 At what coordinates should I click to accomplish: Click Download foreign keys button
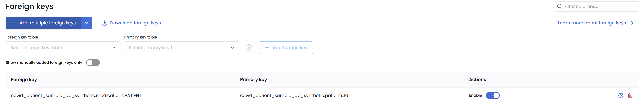click(x=131, y=23)
